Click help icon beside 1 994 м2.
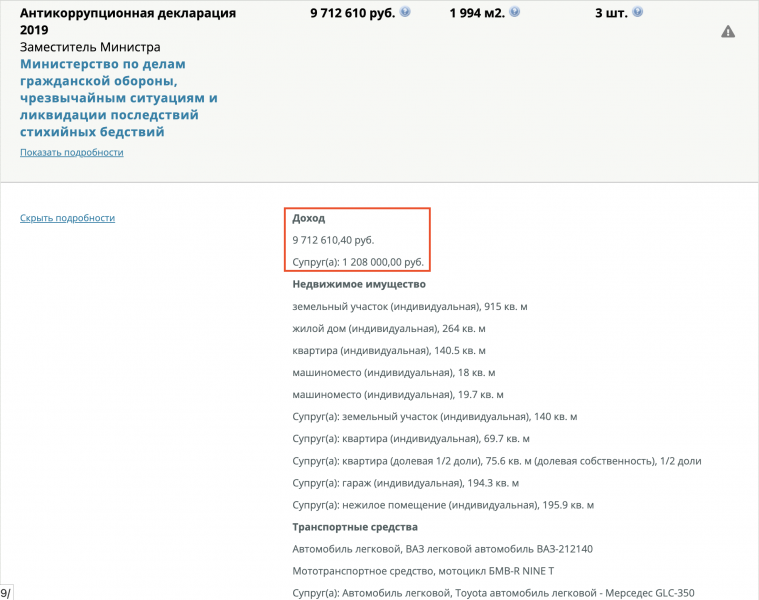Image resolution: width=759 pixels, height=600 pixels. click(515, 12)
